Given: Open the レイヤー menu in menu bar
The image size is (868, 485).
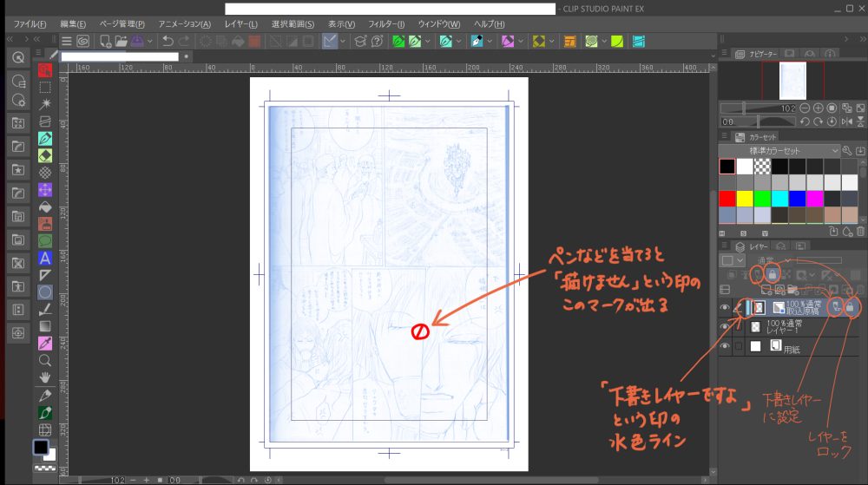Looking at the screenshot, I should tap(240, 23).
